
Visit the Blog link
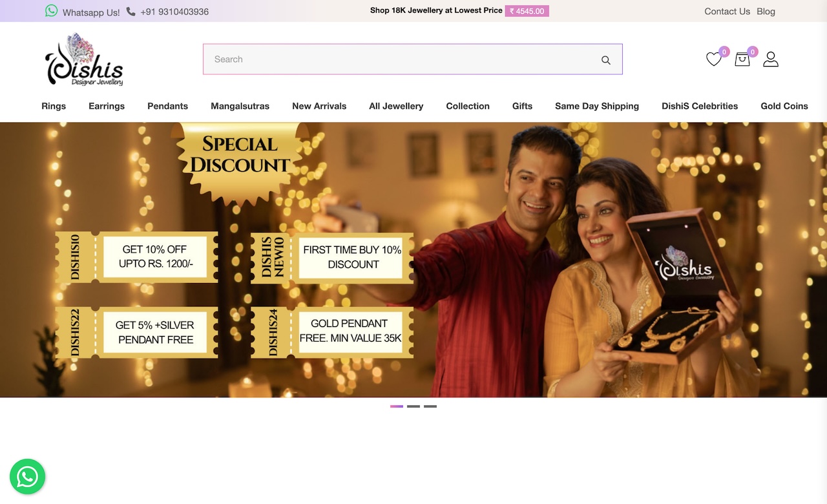766,12
